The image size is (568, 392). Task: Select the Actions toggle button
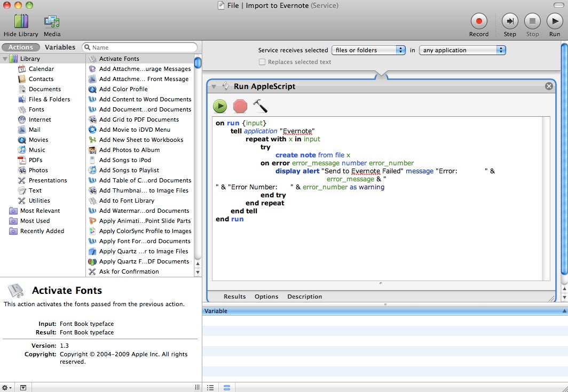[21, 47]
